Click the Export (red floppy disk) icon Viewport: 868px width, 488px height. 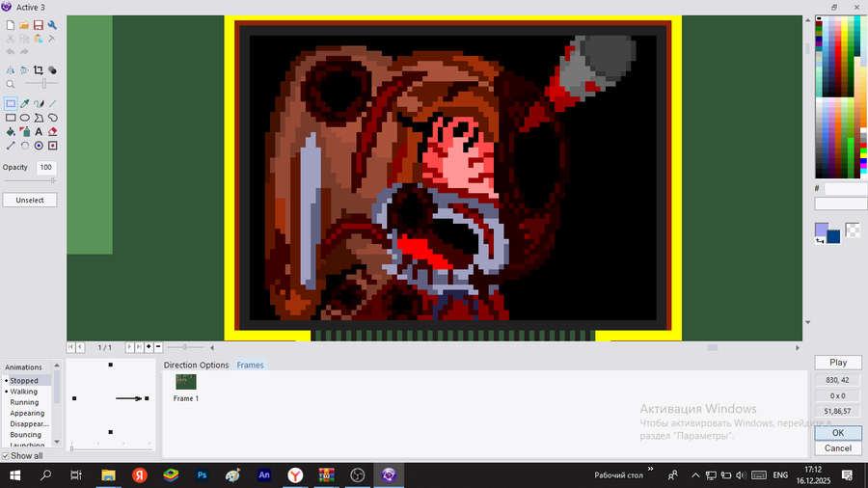pyautogui.click(x=39, y=25)
